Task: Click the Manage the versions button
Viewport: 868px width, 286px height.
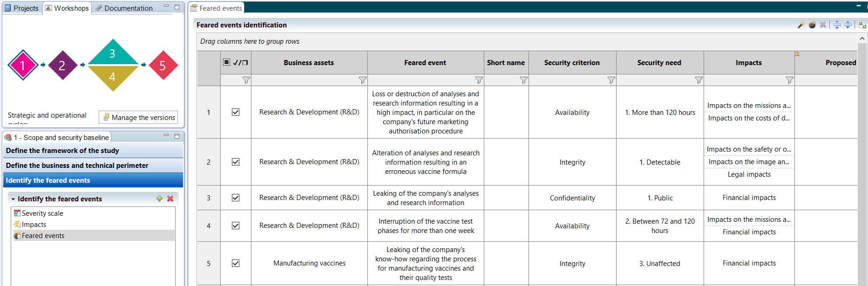Action: click(138, 117)
